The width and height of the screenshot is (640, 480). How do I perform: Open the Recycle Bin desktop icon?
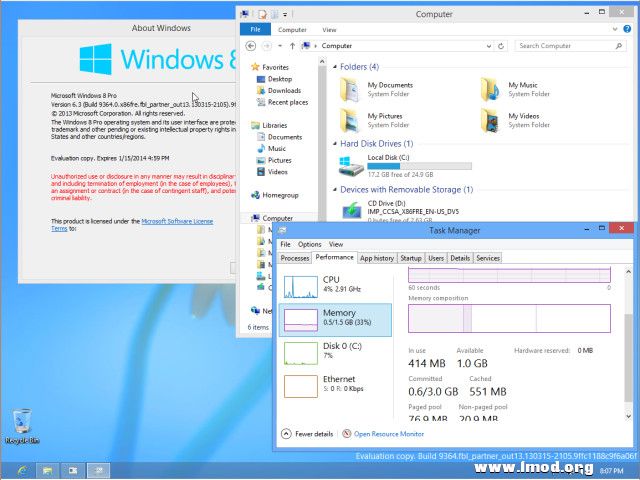[x=20, y=422]
